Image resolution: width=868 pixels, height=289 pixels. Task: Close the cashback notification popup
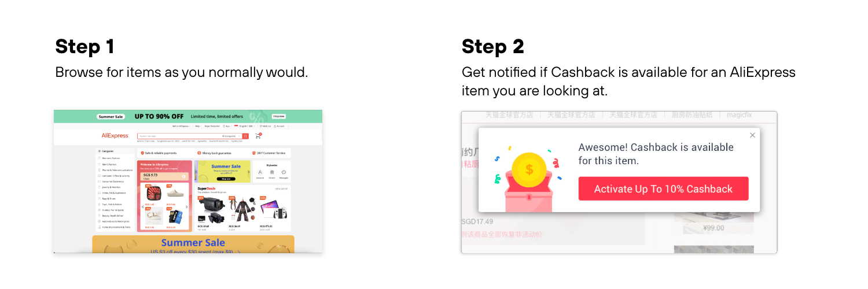pyautogui.click(x=752, y=135)
